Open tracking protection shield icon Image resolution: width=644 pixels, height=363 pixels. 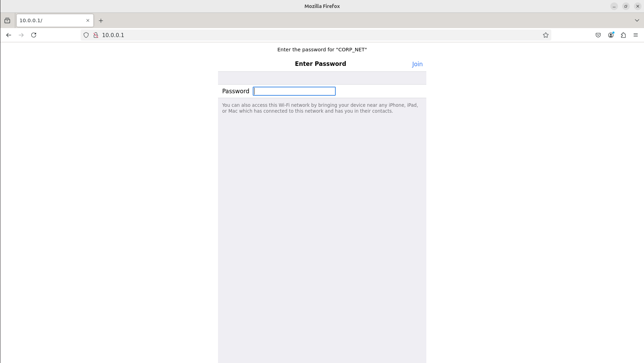tap(86, 35)
